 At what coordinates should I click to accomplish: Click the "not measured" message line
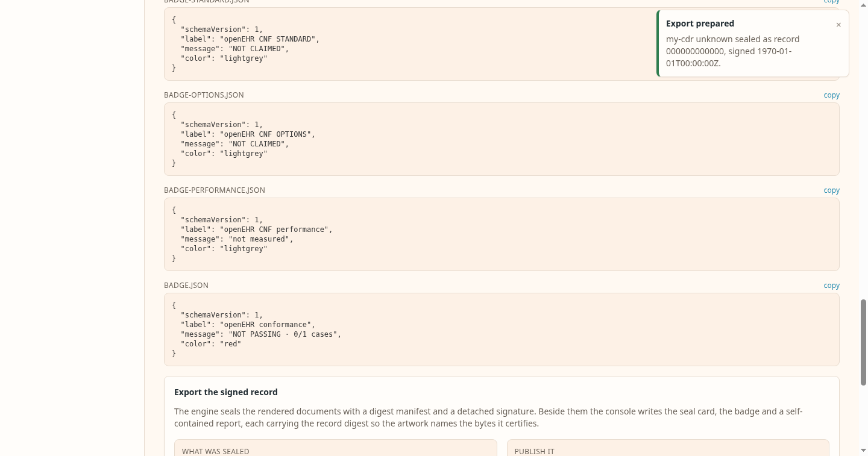pyautogui.click(x=237, y=239)
